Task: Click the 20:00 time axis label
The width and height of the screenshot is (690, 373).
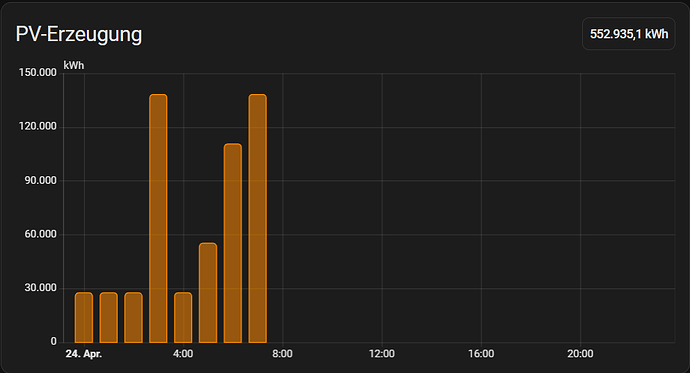Action: pyautogui.click(x=580, y=354)
